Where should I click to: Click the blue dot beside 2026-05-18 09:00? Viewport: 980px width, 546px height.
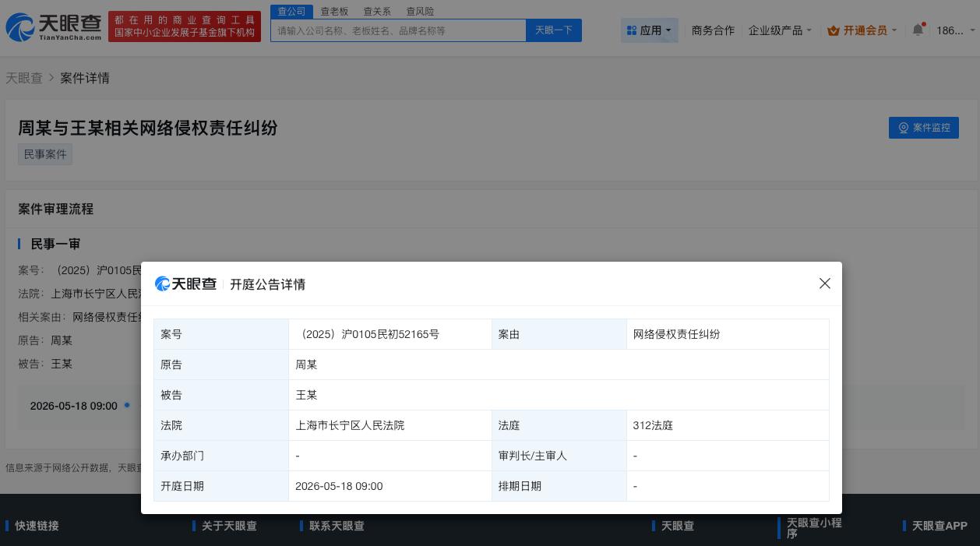point(127,406)
